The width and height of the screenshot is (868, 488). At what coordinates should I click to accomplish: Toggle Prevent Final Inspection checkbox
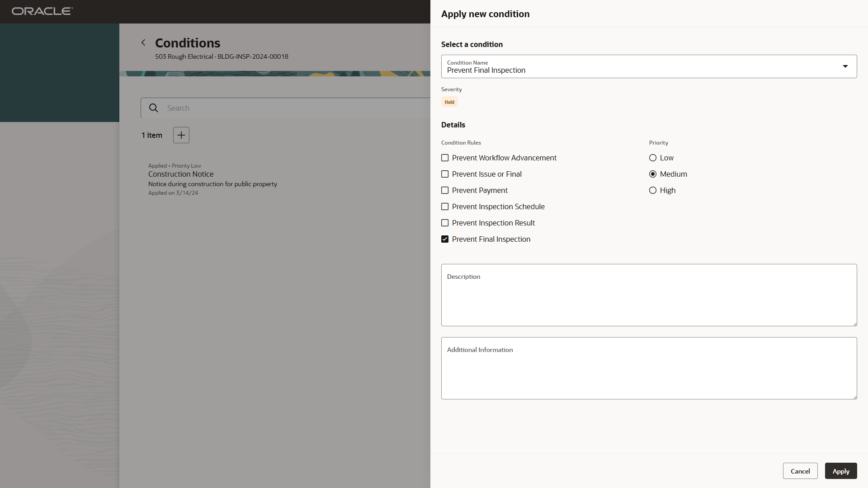tap(445, 239)
